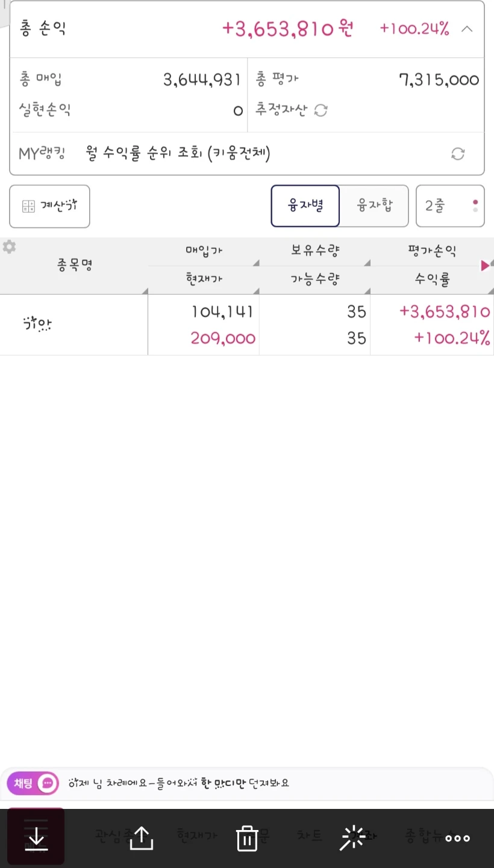494x868 pixels.
Task: Select the stock row with 209,000 price
Action: click(247, 325)
